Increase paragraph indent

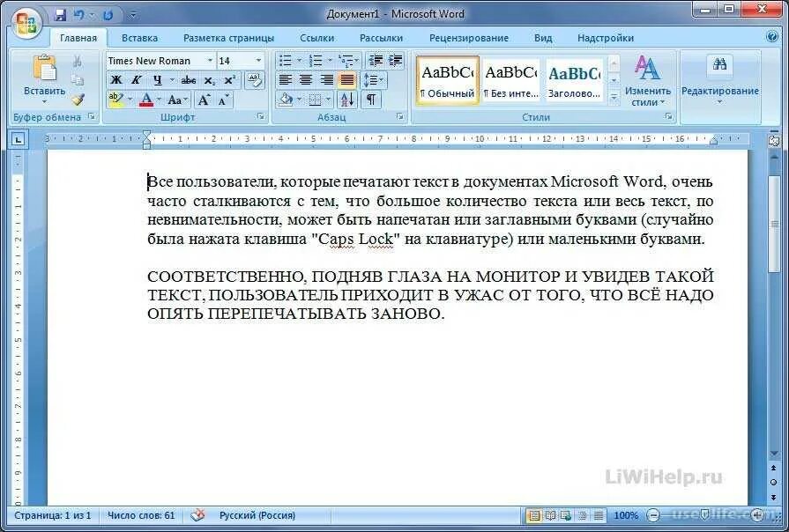(x=396, y=61)
